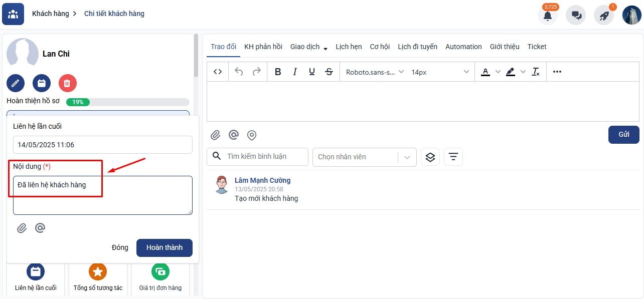Screen dimensions: 644x299
Task: Click the layers icon beside employee filter
Action: tap(430, 157)
